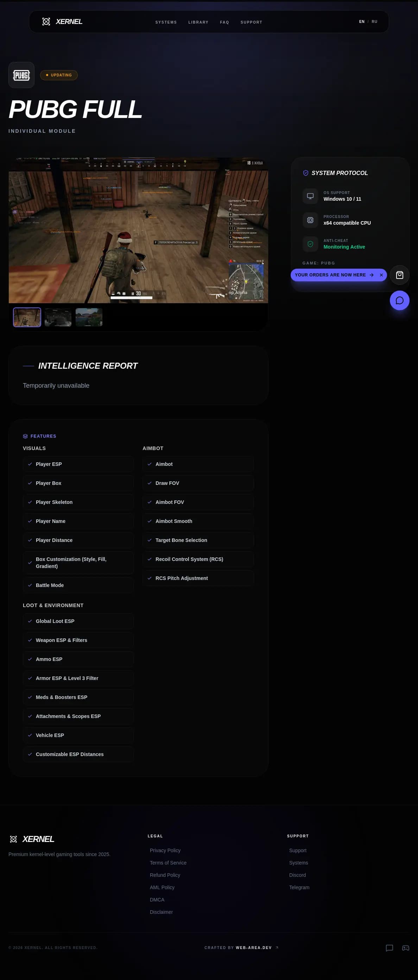Select the Vehicle ESP row
Viewport: 418px width, 980px height.
78,735
